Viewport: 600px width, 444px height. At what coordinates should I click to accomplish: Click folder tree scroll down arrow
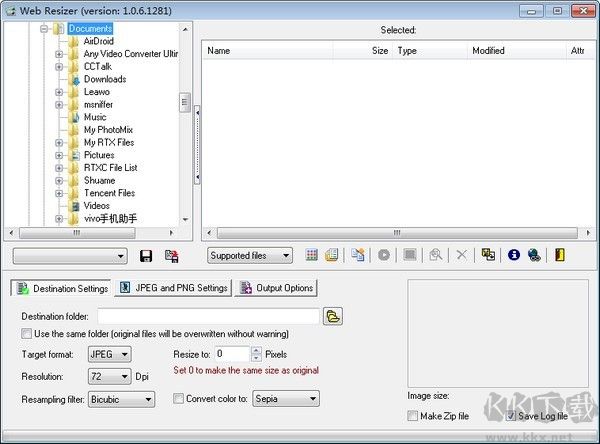(185, 220)
